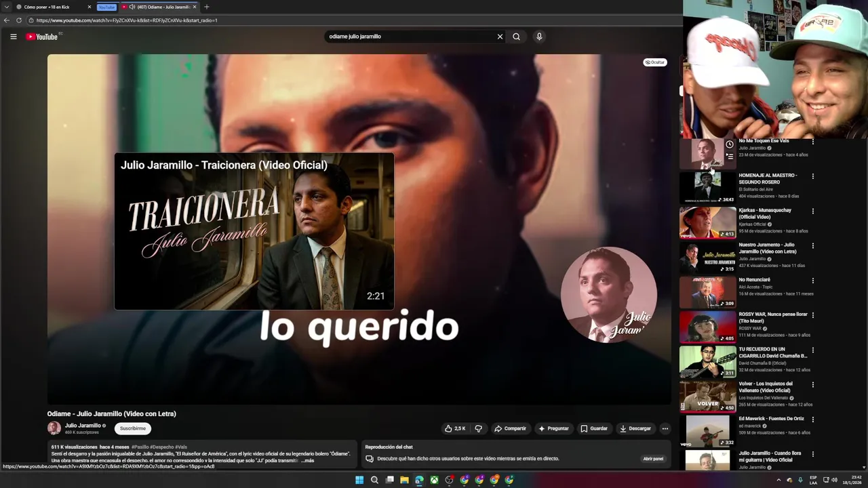The image size is (868, 488).
Task: Open options for 'No Me Toquen Ese Vals'
Action: point(812,142)
